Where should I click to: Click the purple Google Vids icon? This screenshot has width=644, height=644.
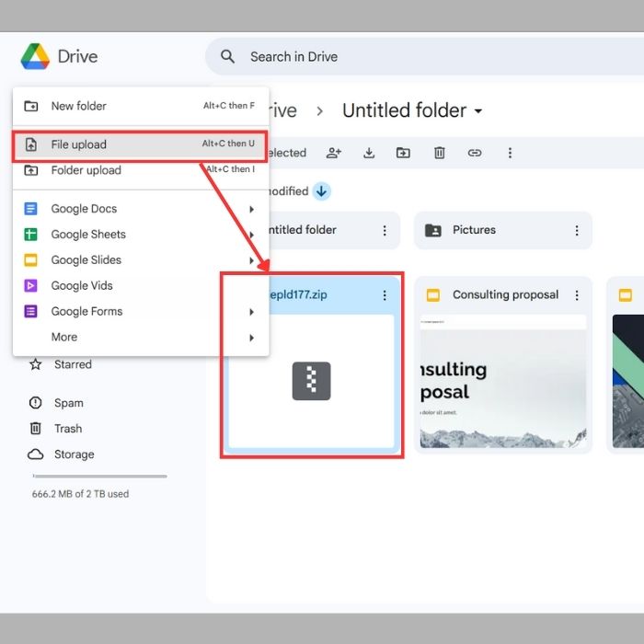point(30,285)
